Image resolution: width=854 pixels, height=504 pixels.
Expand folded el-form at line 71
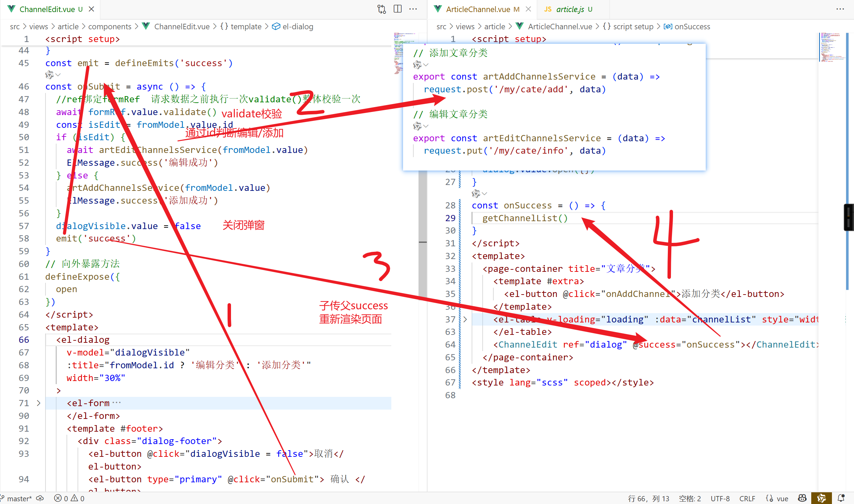tap(39, 403)
